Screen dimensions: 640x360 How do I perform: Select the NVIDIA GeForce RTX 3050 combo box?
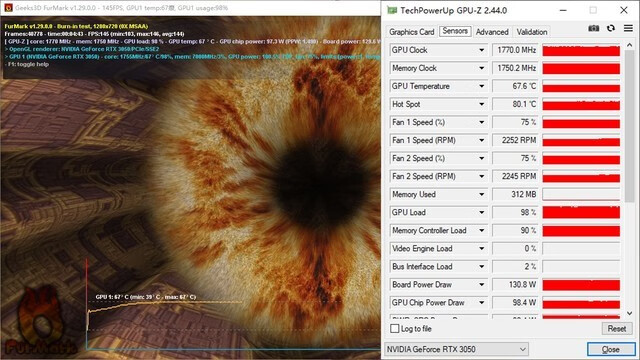[x=456, y=349]
